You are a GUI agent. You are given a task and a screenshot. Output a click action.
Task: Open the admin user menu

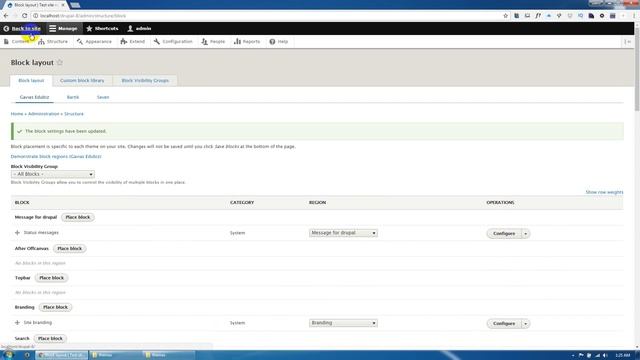[x=139, y=29]
